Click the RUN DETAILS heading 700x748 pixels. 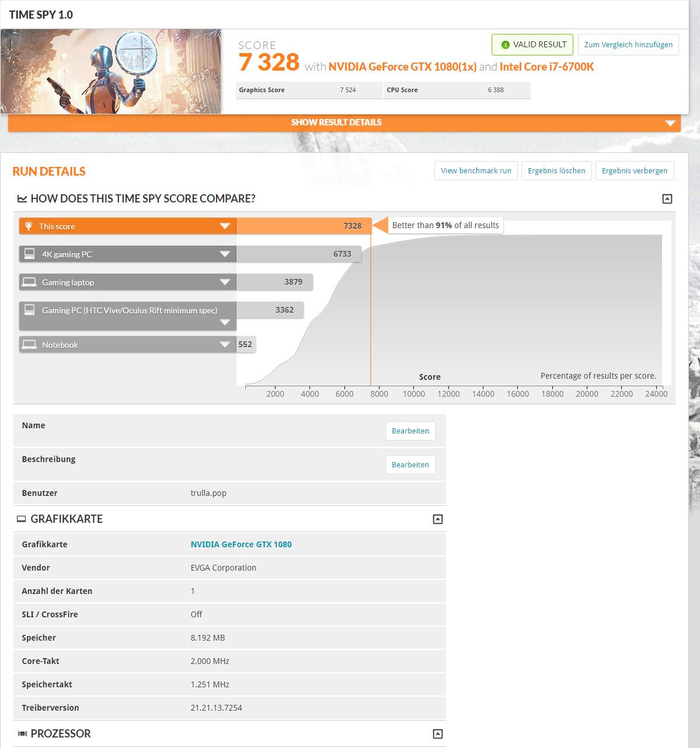(49, 172)
